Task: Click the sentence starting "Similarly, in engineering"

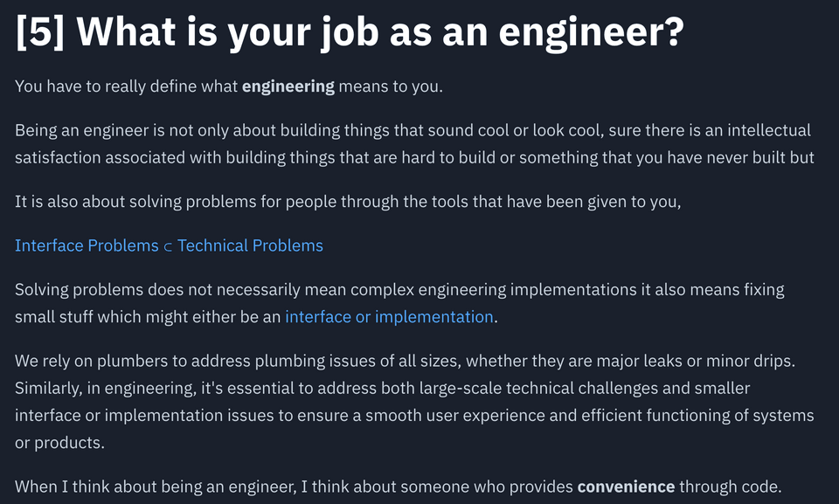Action: 414,415
